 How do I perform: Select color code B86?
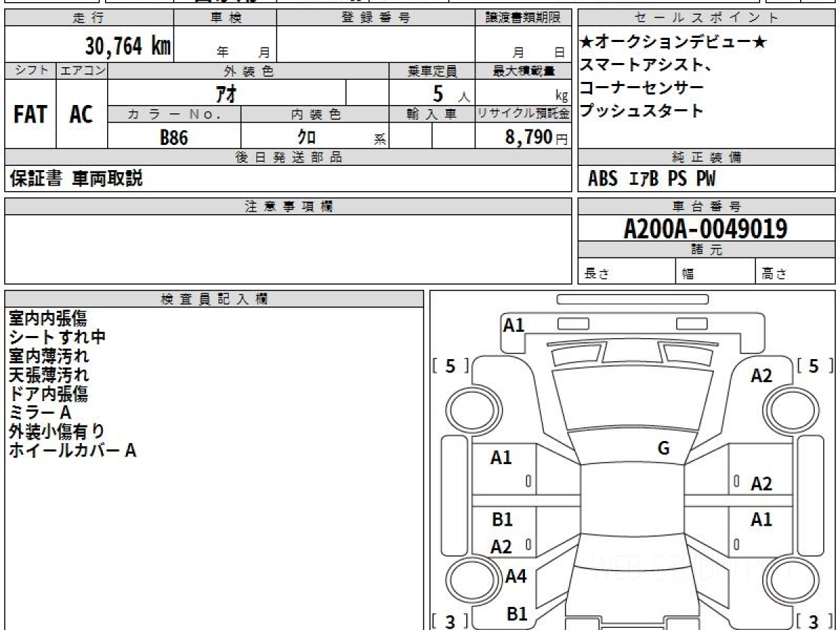[174, 137]
